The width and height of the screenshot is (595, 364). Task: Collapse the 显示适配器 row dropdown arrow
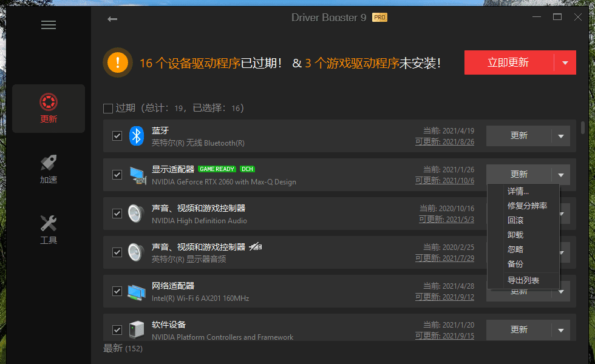(x=561, y=175)
